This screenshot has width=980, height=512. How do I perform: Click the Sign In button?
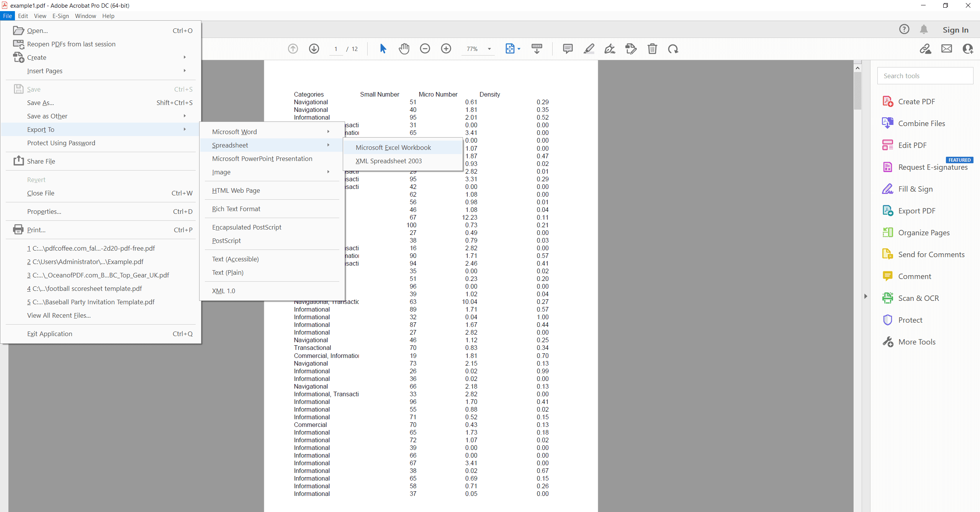click(955, 30)
